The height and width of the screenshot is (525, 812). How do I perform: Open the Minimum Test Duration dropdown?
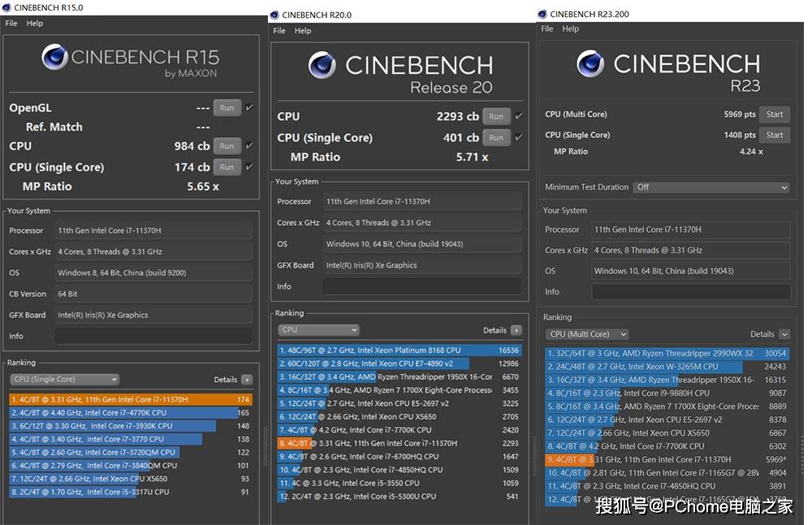[711, 187]
